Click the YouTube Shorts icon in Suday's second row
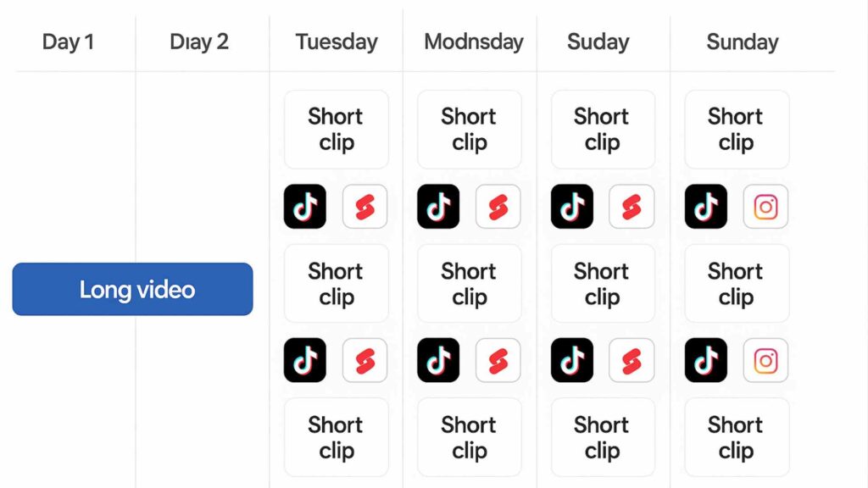 (x=632, y=360)
